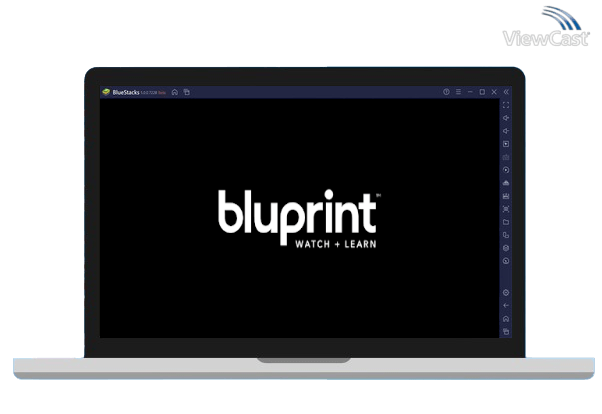Click the bluprint logo on the splash screen

[x=299, y=218]
